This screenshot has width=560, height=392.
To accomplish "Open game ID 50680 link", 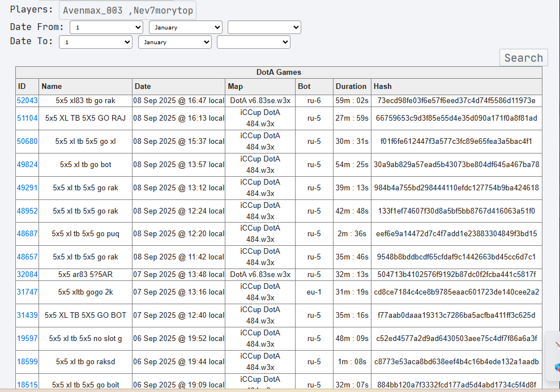I will pyautogui.click(x=27, y=141).
